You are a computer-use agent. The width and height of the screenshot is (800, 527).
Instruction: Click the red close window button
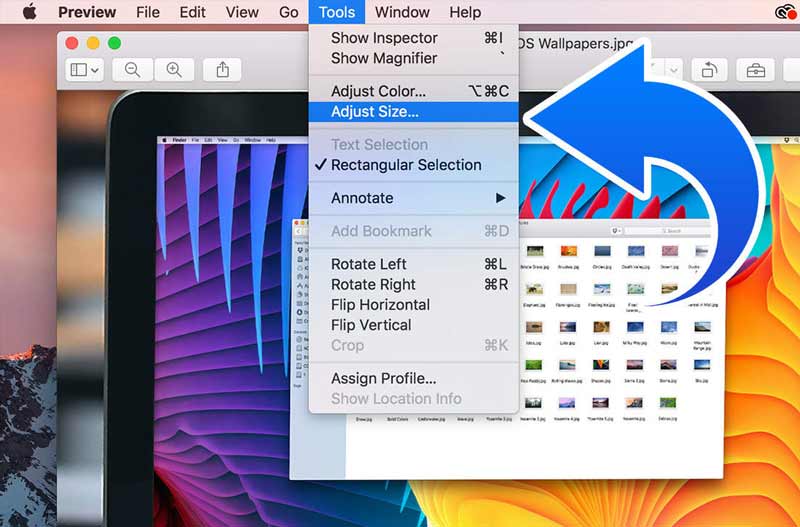(x=72, y=43)
